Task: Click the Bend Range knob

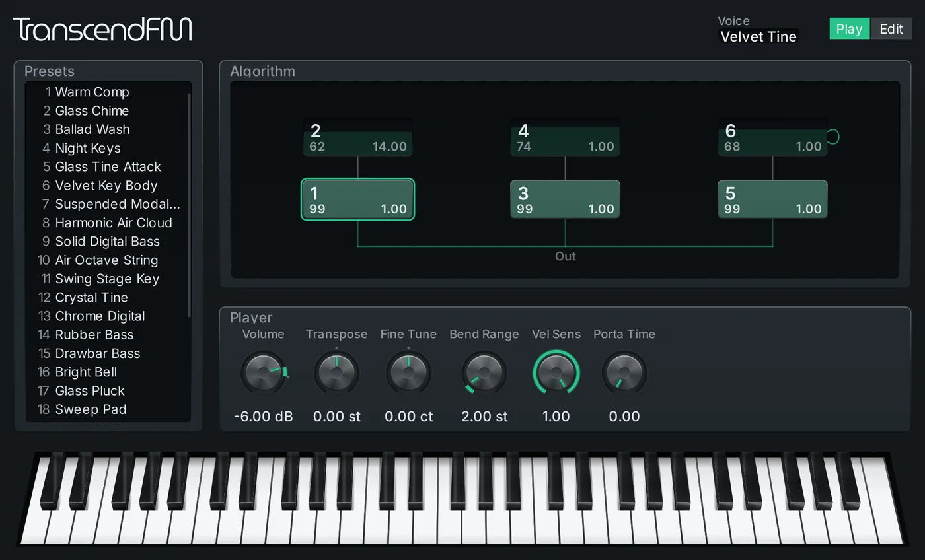Action: click(484, 373)
